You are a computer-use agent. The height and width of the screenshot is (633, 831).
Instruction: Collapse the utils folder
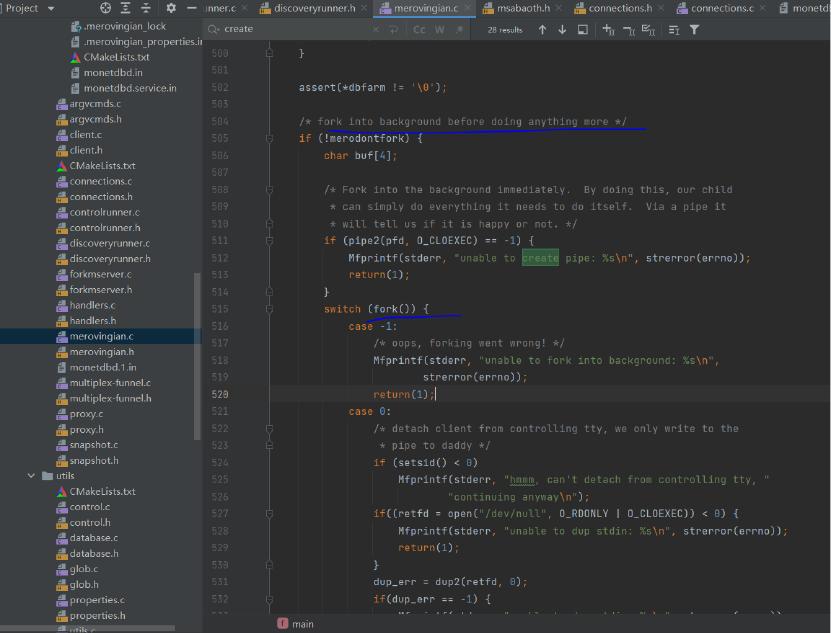[x=31, y=476]
